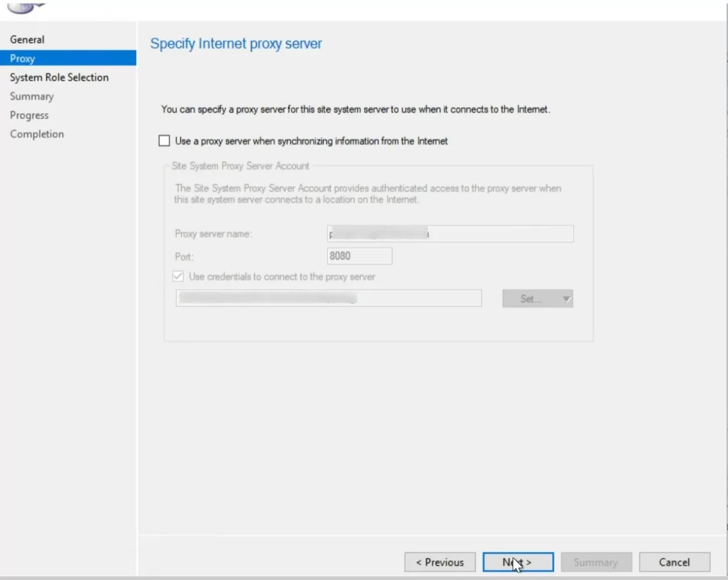728x580 pixels.
Task: Open the System Role Selection step
Action: 59,77
